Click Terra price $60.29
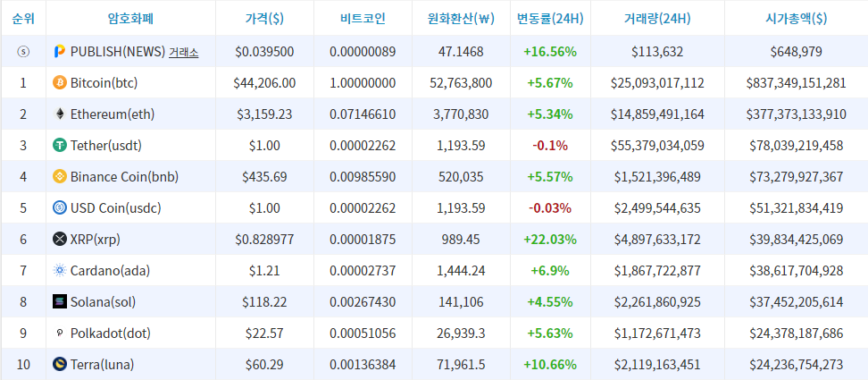 point(264,365)
